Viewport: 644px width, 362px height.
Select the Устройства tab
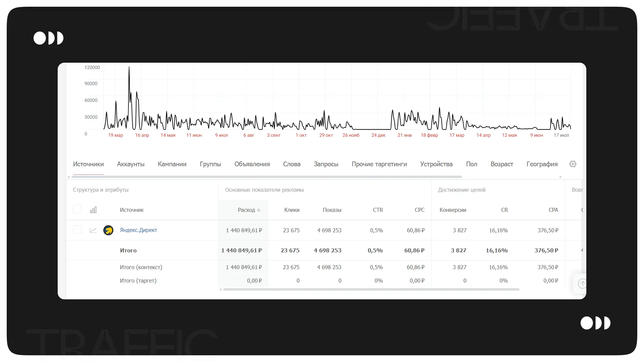coord(436,164)
